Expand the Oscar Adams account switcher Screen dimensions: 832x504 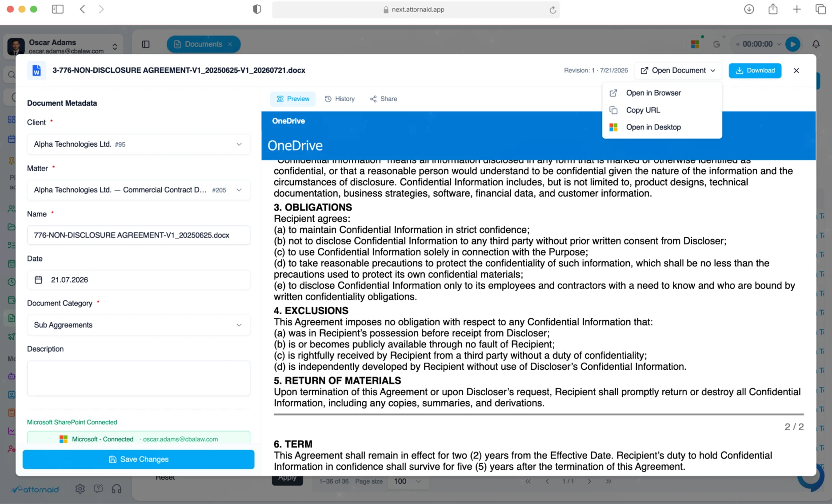click(x=115, y=47)
